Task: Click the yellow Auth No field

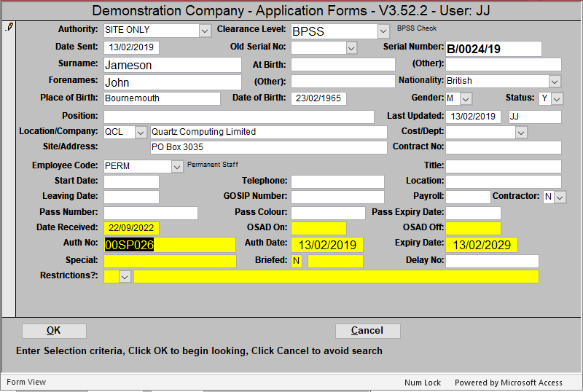Action: click(170, 245)
